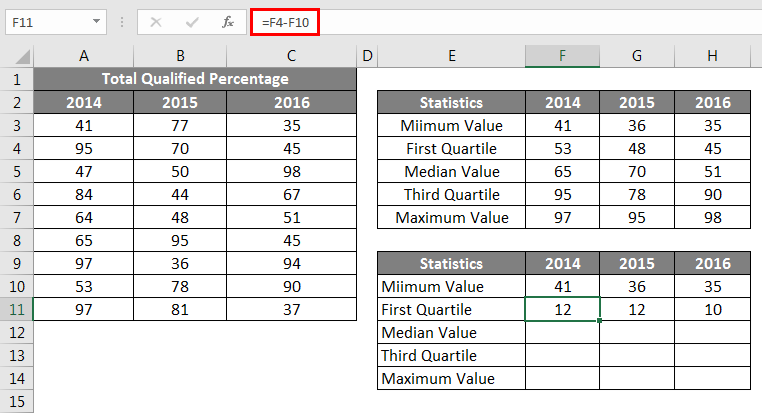Select cell A3 containing 41
Viewport: 762px width, 413px height.
point(84,125)
